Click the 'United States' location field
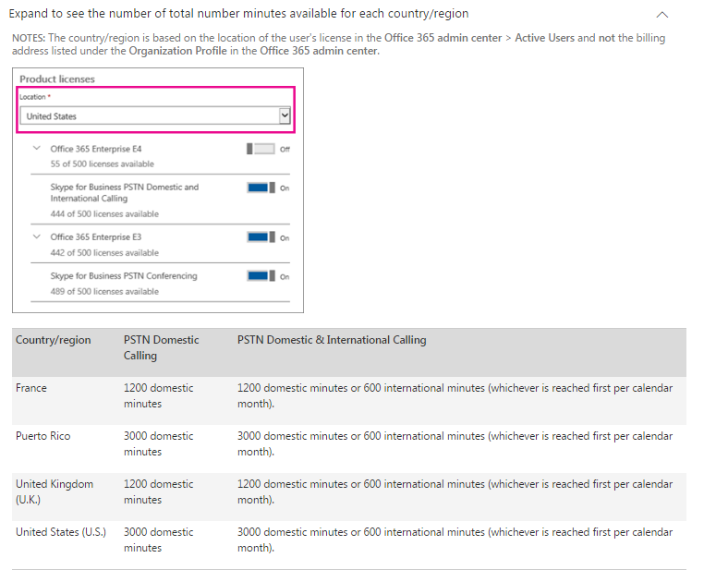This screenshot has height=582, width=728. (148, 116)
